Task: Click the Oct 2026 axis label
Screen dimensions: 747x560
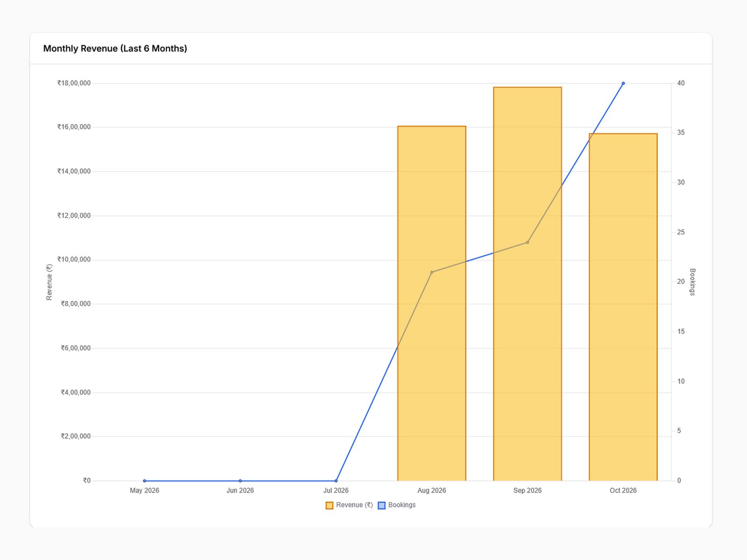Action: coord(623,490)
